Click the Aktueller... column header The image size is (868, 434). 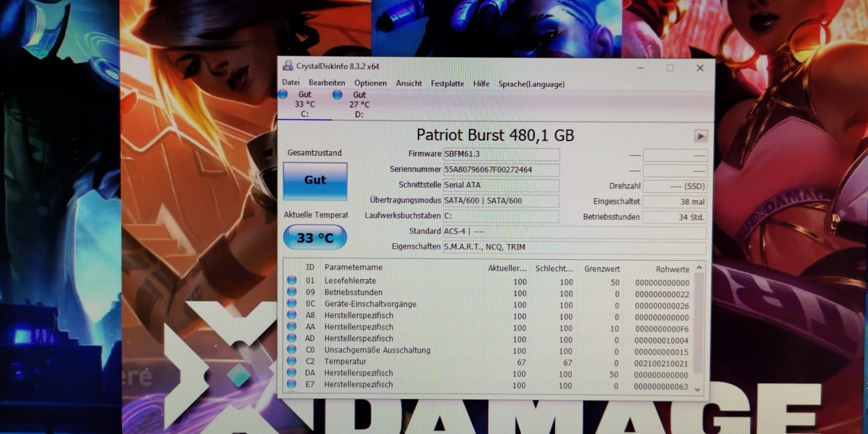click(x=507, y=268)
